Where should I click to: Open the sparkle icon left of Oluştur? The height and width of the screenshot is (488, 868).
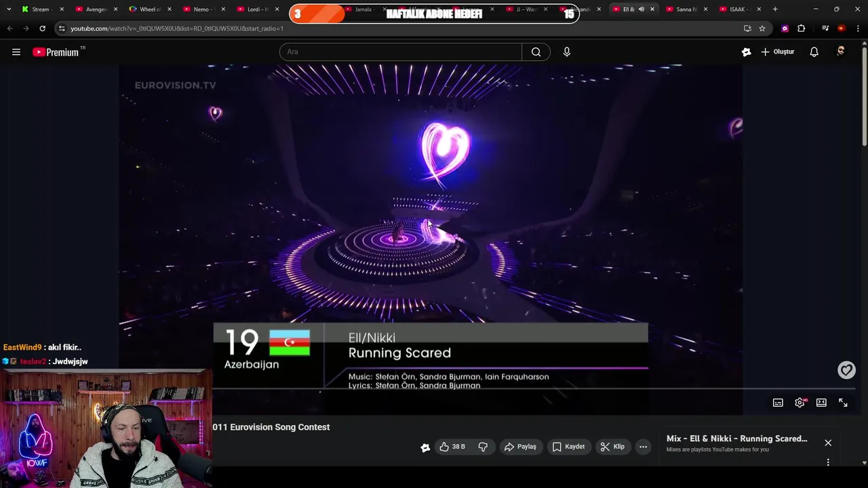coord(746,52)
